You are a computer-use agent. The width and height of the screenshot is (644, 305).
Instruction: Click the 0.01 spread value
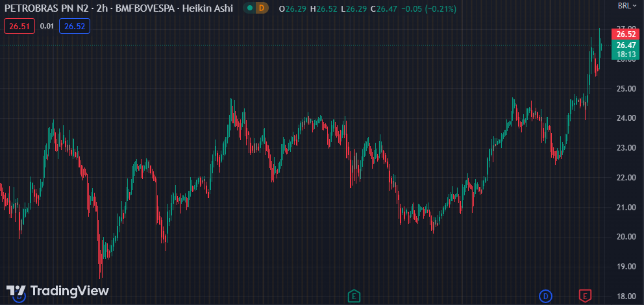(47, 26)
